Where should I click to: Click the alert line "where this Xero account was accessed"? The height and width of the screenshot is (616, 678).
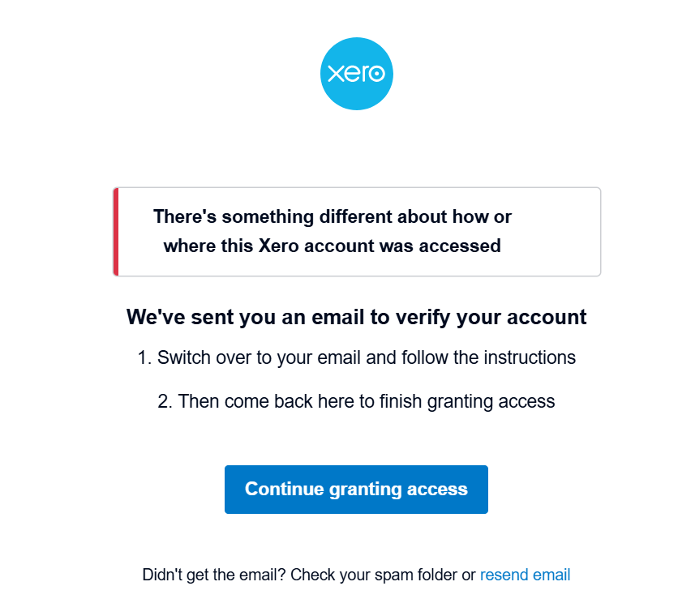[x=332, y=246]
